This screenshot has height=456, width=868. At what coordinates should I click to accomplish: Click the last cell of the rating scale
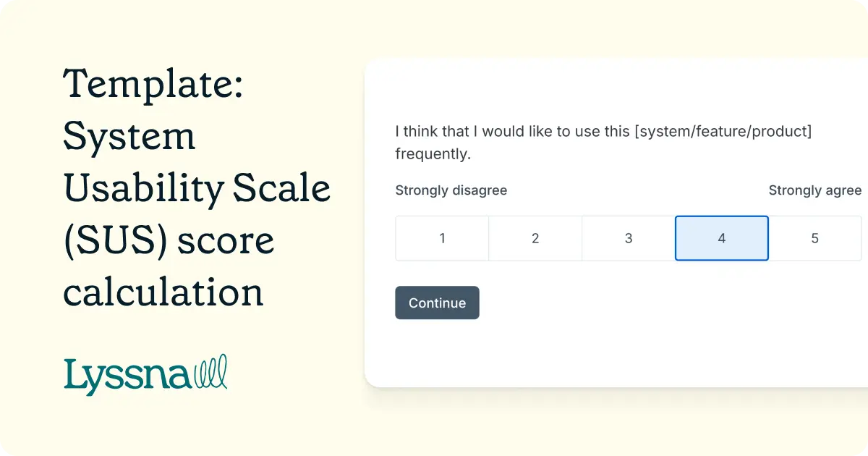[814, 237]
